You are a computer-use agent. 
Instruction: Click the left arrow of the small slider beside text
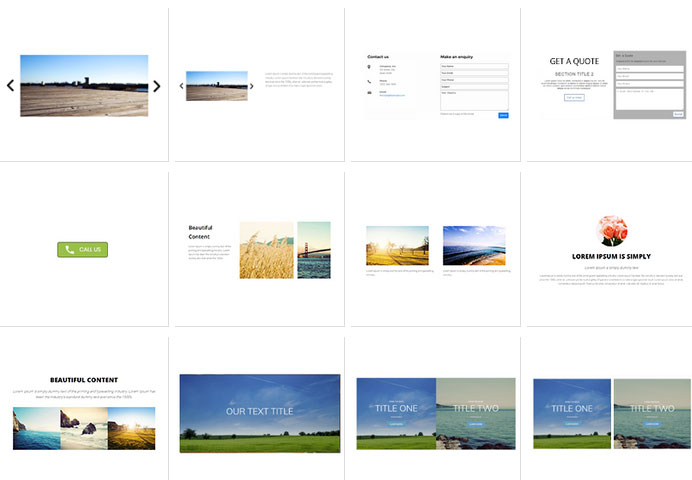click(181, 86)
